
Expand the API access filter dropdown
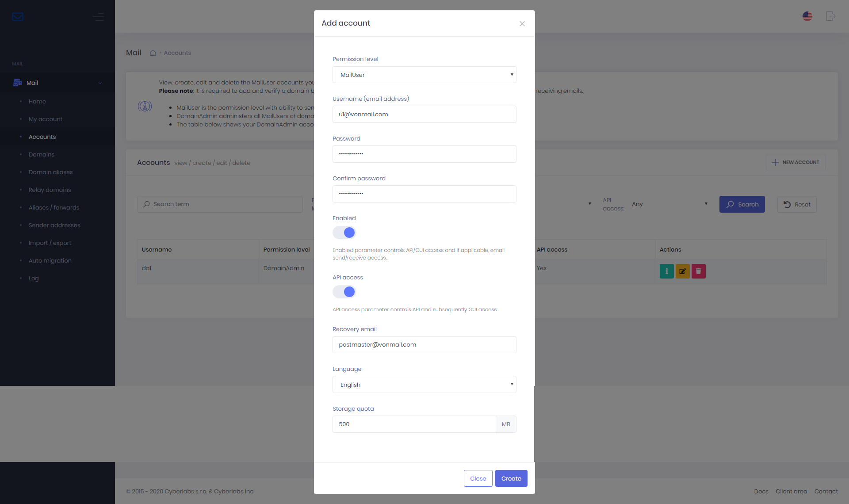click(669, 204)
